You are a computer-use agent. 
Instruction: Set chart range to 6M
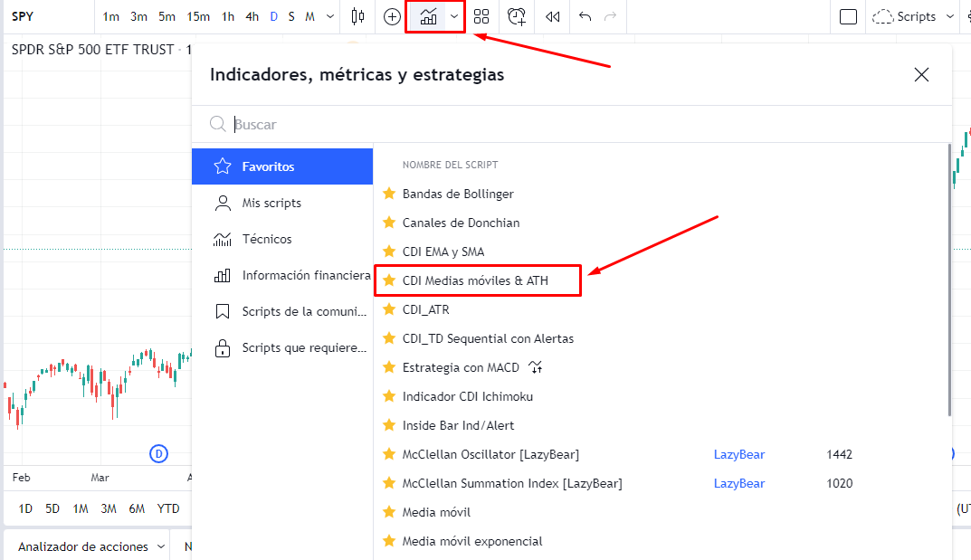pyautogui.click(x=137, y=508)
